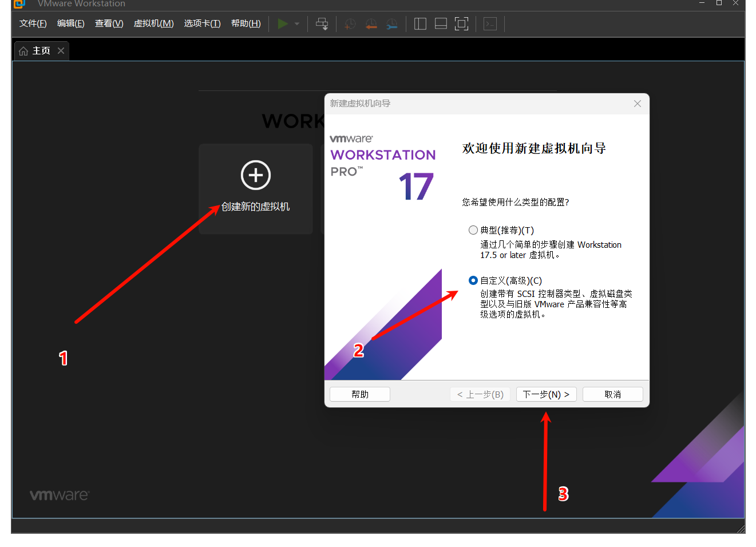This screenshot has width=756, height=547.
Task: Toggle the library sidebar panel icon
Action: tap(420, 23)
